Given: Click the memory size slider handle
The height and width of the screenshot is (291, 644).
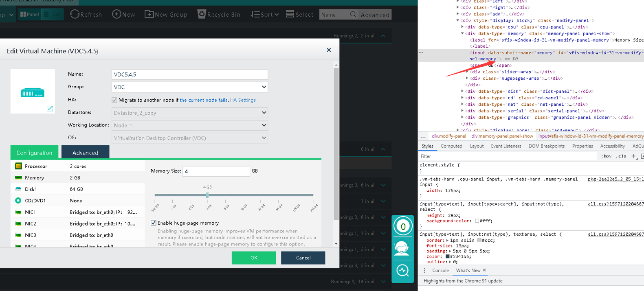Looking at the screenshot, I should coord(207,195).
